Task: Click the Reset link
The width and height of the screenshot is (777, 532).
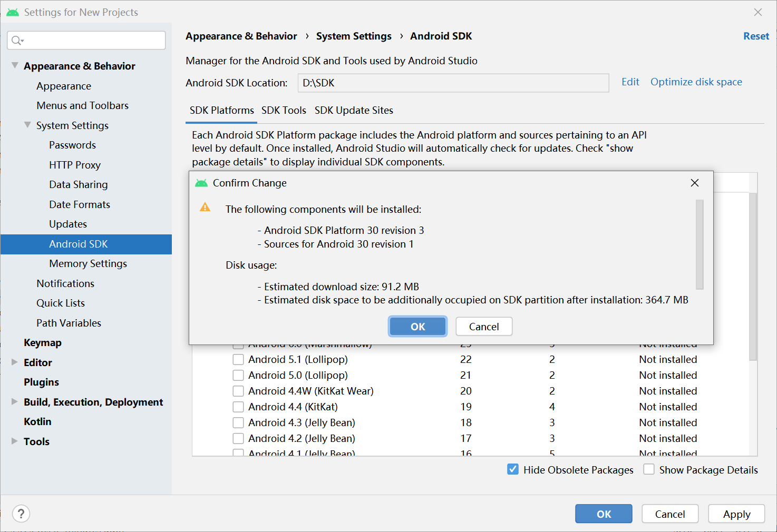Action: pos(756,36)
